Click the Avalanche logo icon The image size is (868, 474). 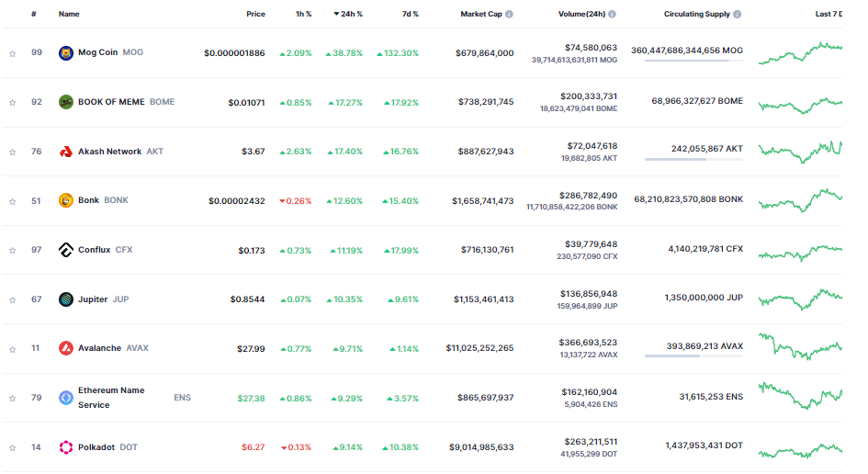(66, 348)
